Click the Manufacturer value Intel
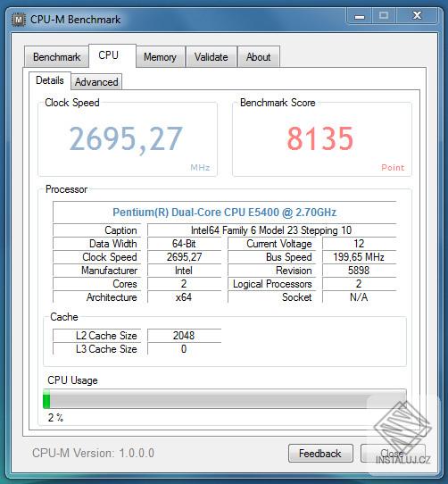The height and width of the screenshot is (484, 448). coord(184,271)
